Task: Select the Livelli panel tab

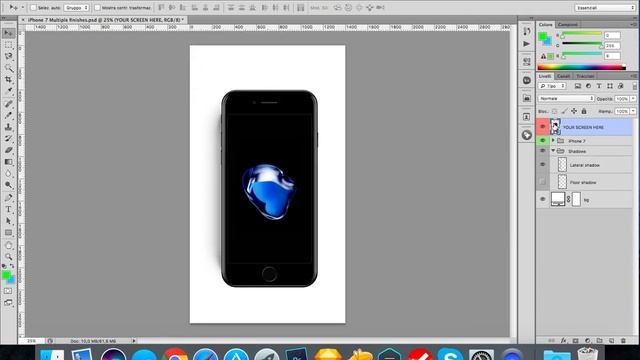Action: (x=545, y=76)
